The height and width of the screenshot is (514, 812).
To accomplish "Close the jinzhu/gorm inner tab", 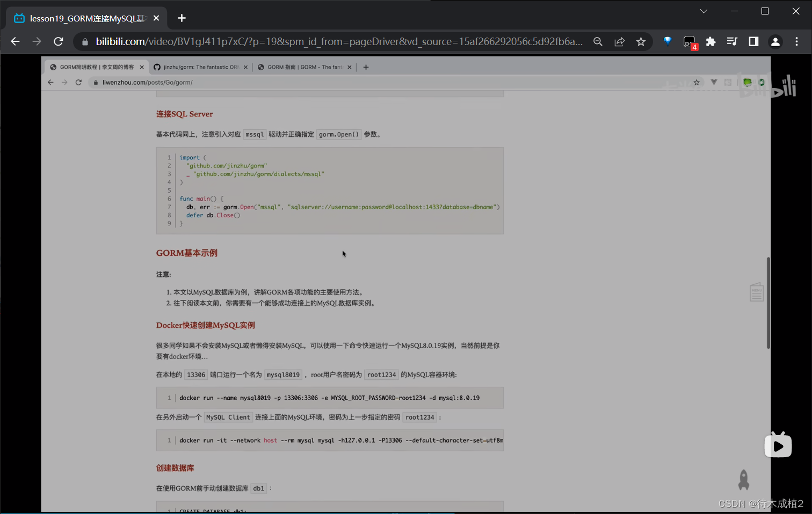I will pos(245,67).
